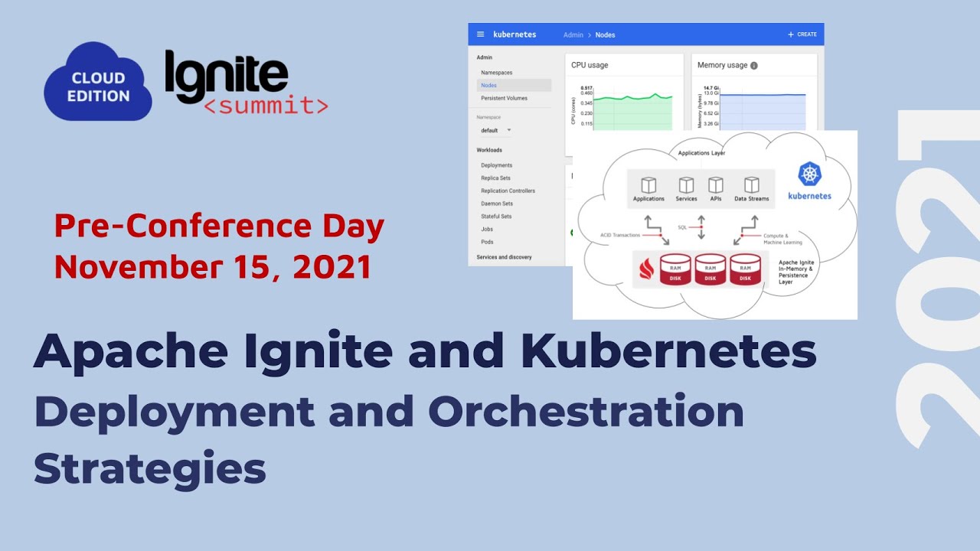Click the Ignite summit logo
The height and width of the screenshot is (551, 980).
click(x=247, y=83)
